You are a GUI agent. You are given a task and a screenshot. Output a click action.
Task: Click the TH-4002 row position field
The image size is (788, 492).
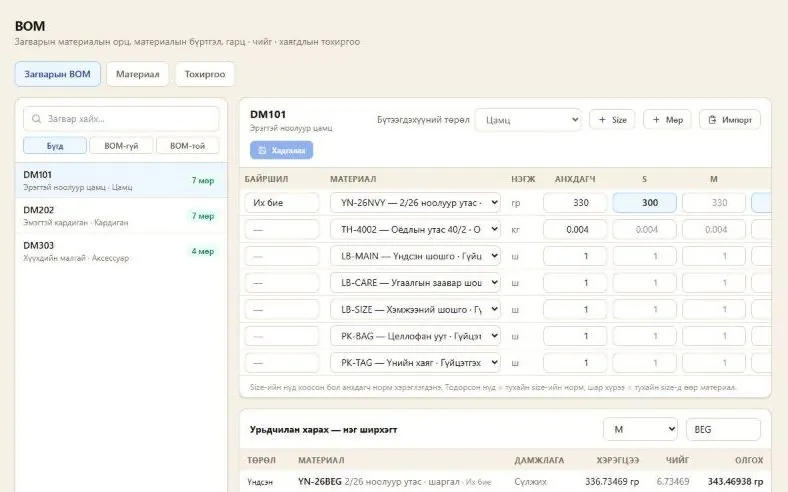pyautogui.click(x=282, y=229)
